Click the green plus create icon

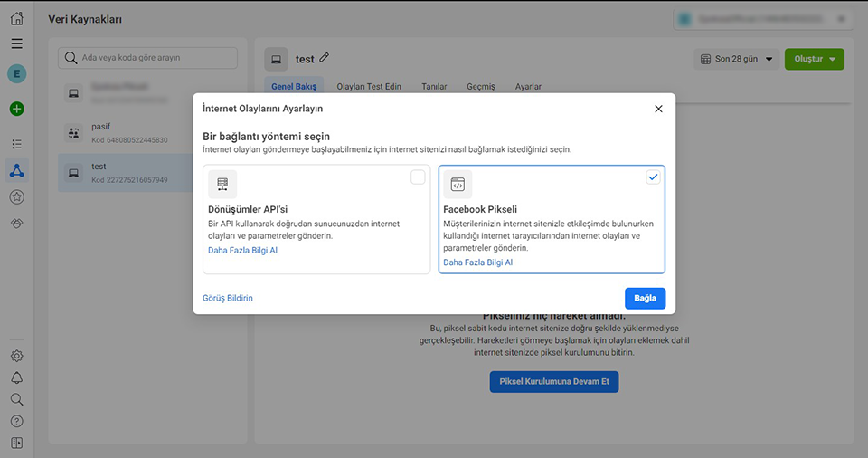tap(17, 109)
